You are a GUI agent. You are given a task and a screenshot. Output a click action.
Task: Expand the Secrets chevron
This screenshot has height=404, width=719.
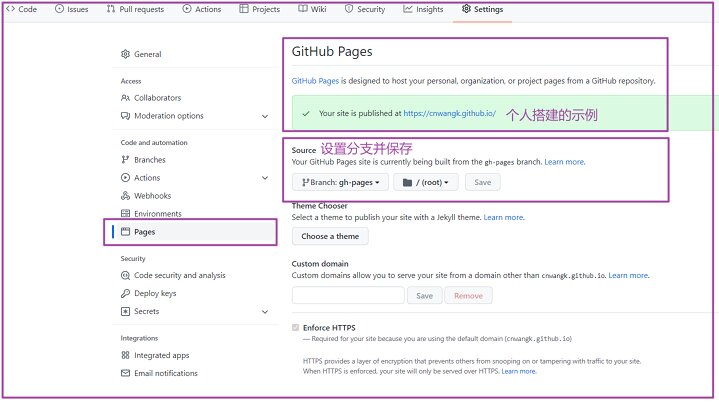pyautogui.click(x=265, y=312)
